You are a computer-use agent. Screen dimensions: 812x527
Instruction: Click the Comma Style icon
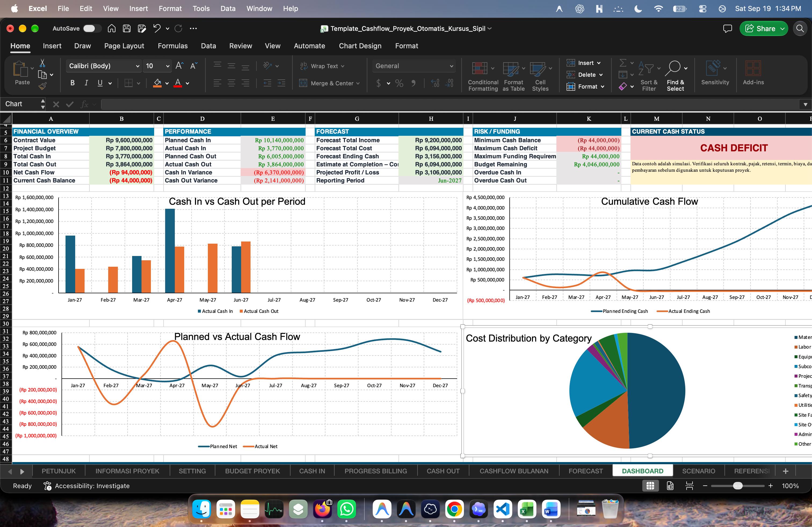tap(414, 83)
